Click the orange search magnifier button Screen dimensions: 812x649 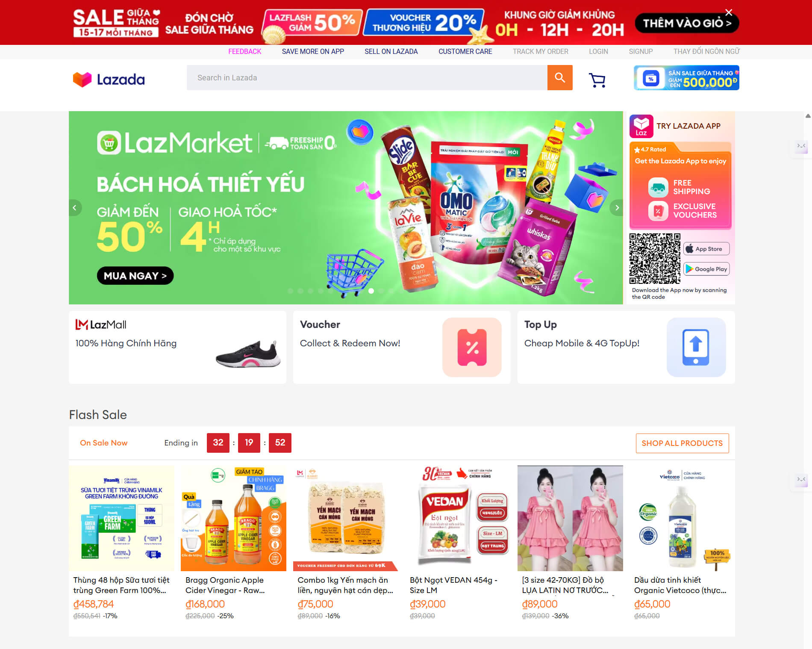[x=560, y=78]
